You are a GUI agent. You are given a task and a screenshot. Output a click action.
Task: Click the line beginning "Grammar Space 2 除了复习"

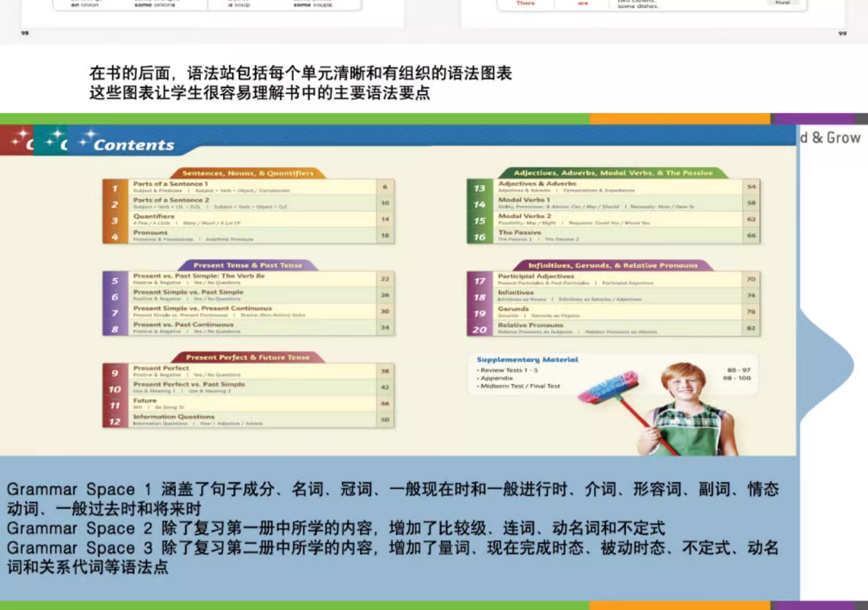pos(336,528)
